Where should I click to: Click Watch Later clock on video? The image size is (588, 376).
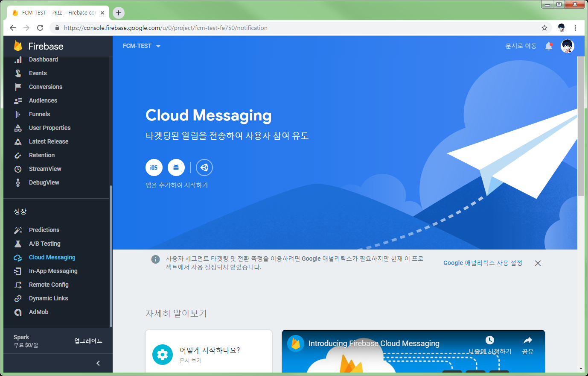pos(490,340)
